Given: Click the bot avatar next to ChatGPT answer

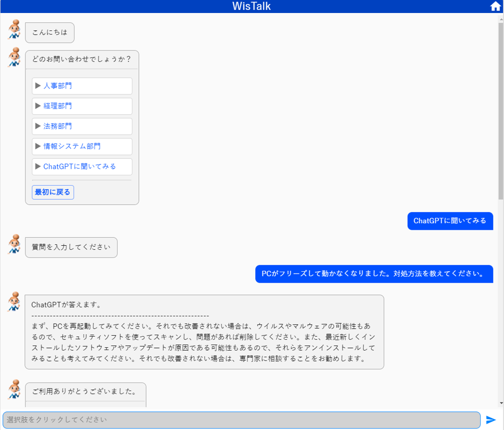Looking at the screenshot, I should tap(14, 302).
